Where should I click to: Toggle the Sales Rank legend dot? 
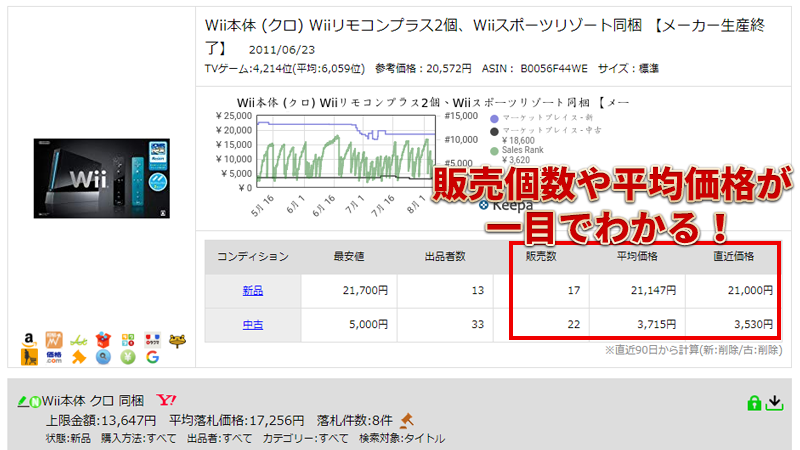coord(494,151)
